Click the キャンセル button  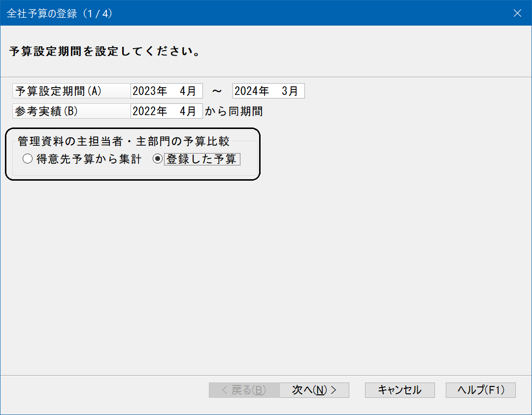tap(399, 390)
